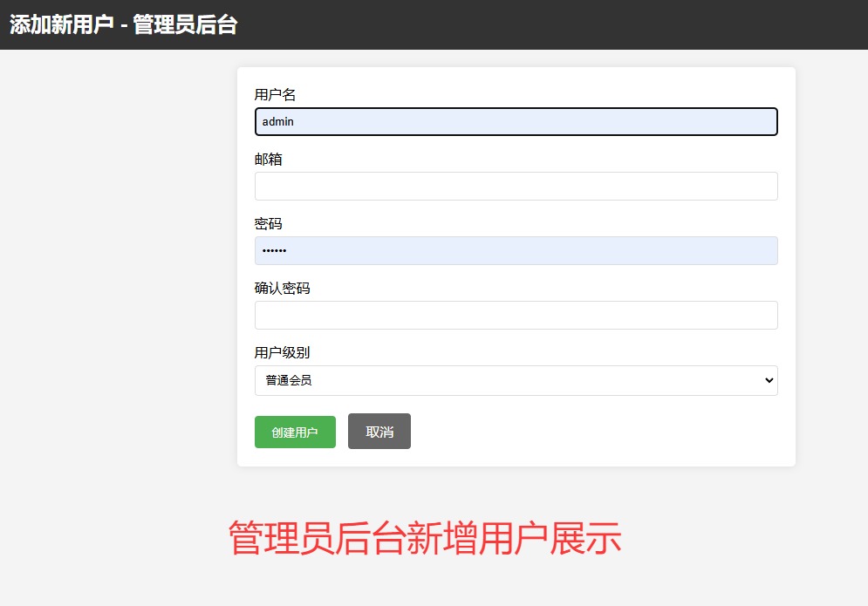Focus the 确认密码 confirm password field
The image size is (868, 606).
516,315
